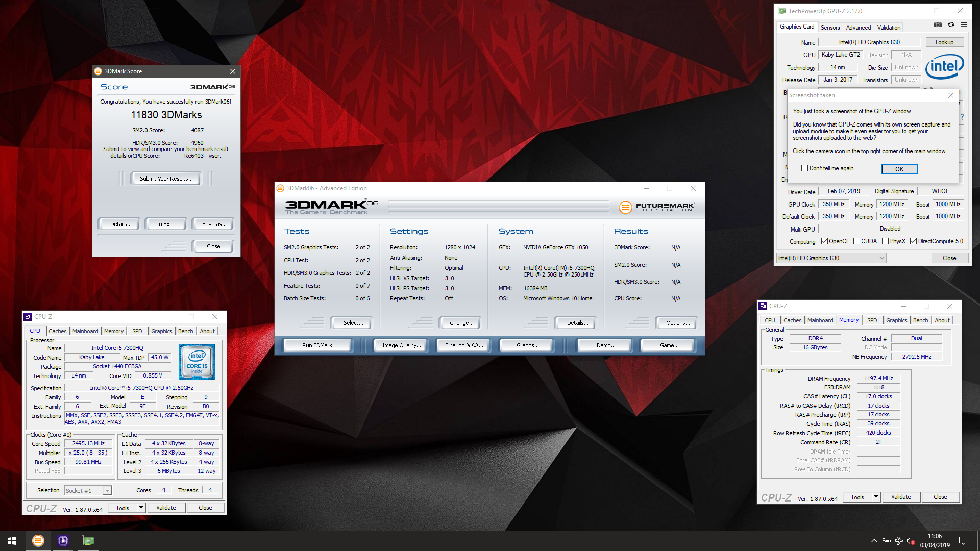This screenshot has width=980, height=551.
Task: Open 3DMark06 from the taskbar
Action: point(38,541)
